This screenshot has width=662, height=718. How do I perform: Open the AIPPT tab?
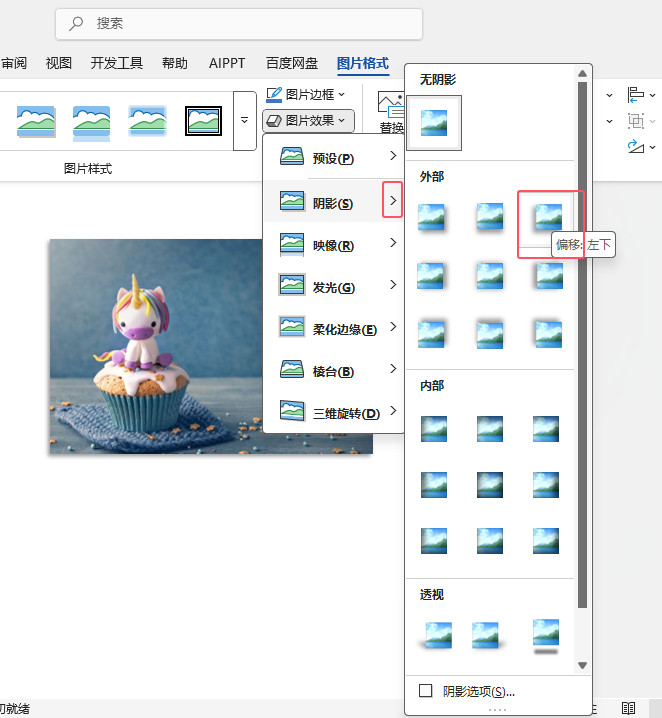click(227, 63)
